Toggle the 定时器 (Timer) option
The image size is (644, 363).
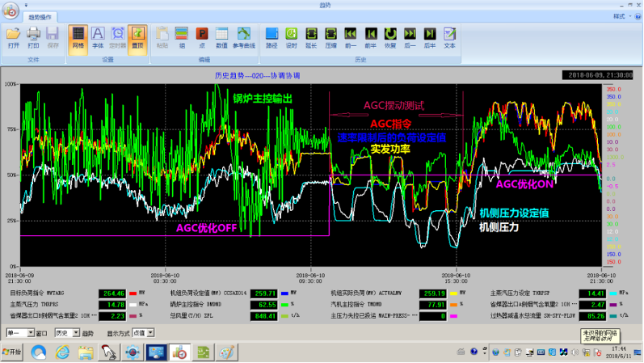tap(118, 37)
